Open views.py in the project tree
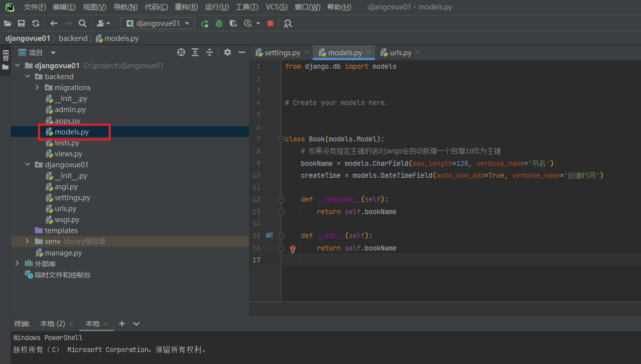Viewport: 641px width, 364px height. (68, 154)
